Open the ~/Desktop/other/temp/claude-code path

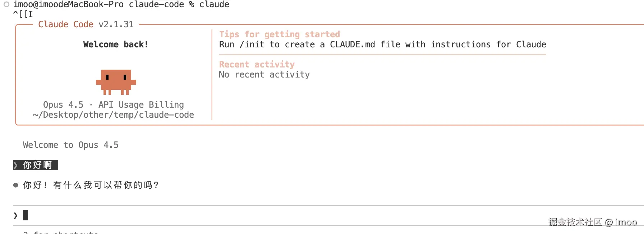pyautogui.click(x=113, y=115)
